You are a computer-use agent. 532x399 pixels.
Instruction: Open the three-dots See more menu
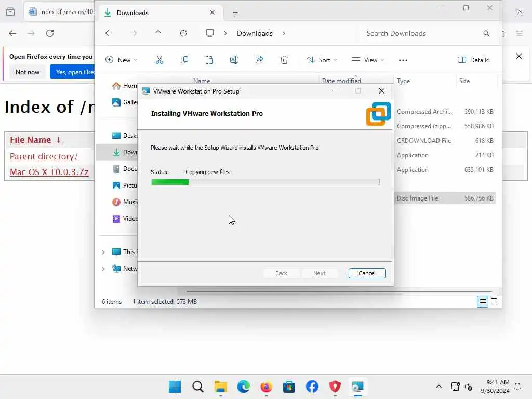[403, 60]
